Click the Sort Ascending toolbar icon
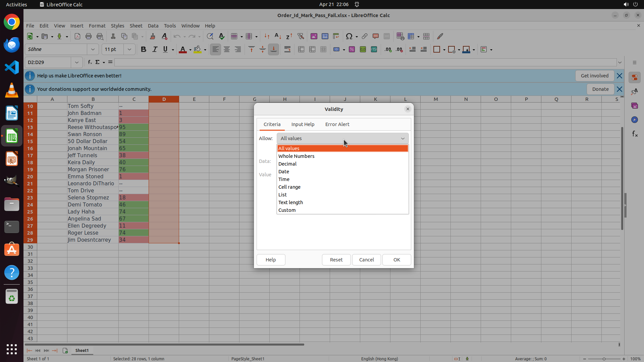 click(277, 36)
